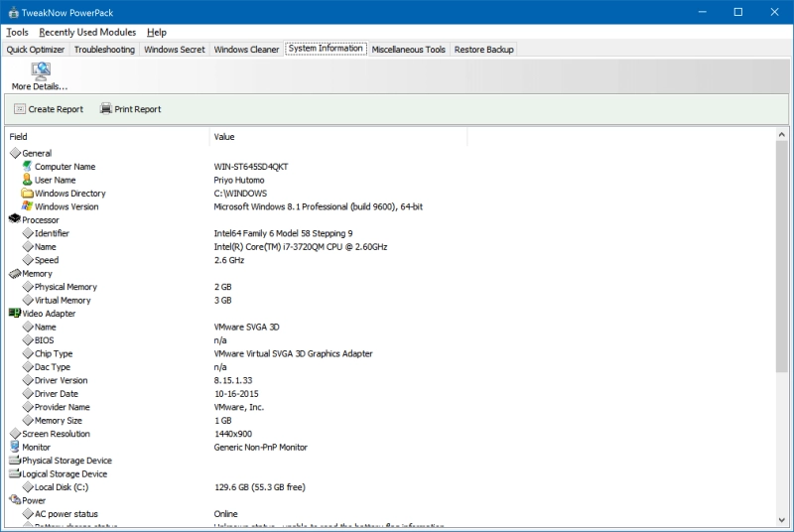Click the AC power status value Online

tap(226, 514)
